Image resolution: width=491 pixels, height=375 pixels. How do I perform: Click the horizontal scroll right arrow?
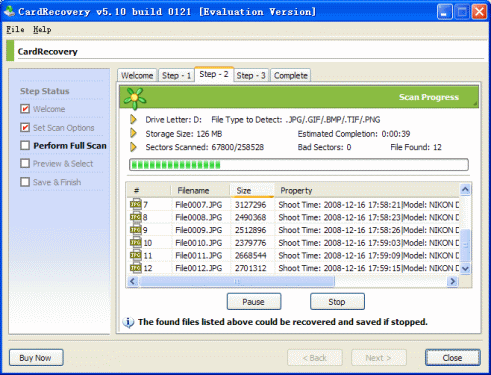click(453, 281)
